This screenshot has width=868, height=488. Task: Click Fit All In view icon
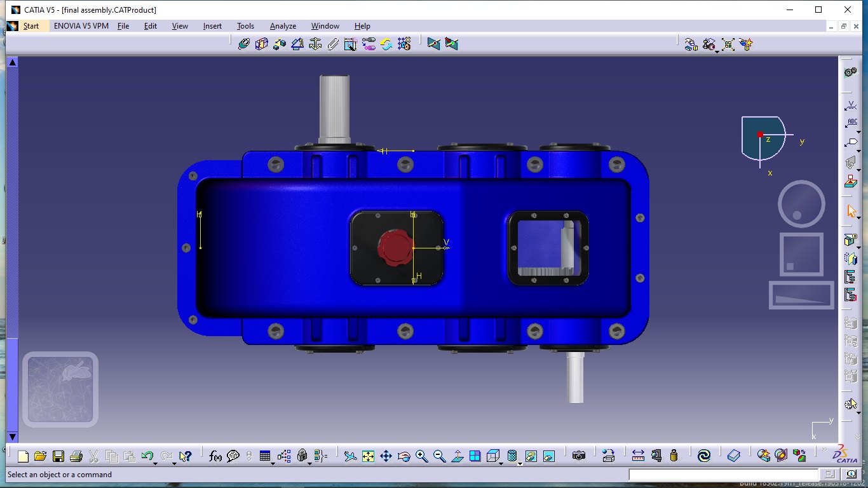[368, 456]
